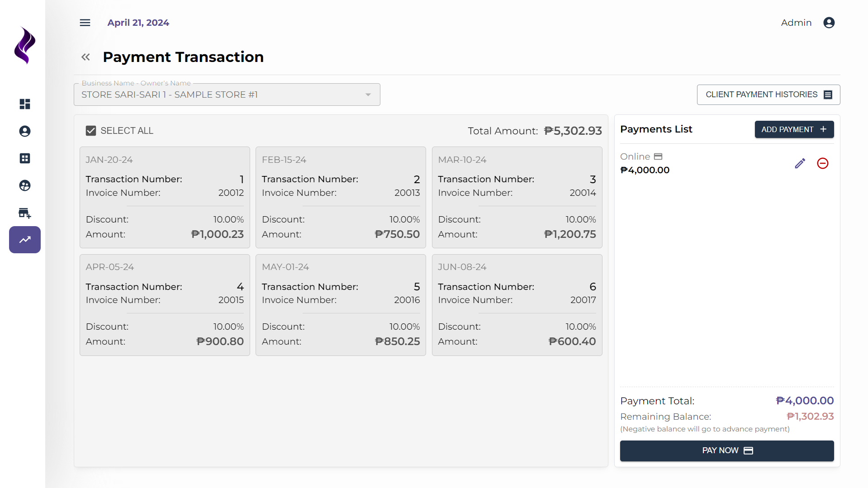Edit the Online payment entry
This screenshot has width=868, height=488.
tap(800, 163)
